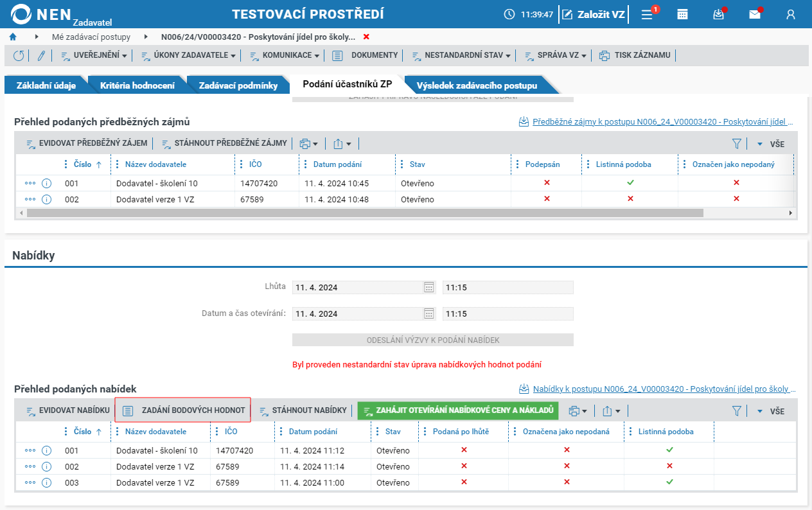812x510 pixels.
Task: Click TISK ZÁZNAMU
Action: [635, 56]
